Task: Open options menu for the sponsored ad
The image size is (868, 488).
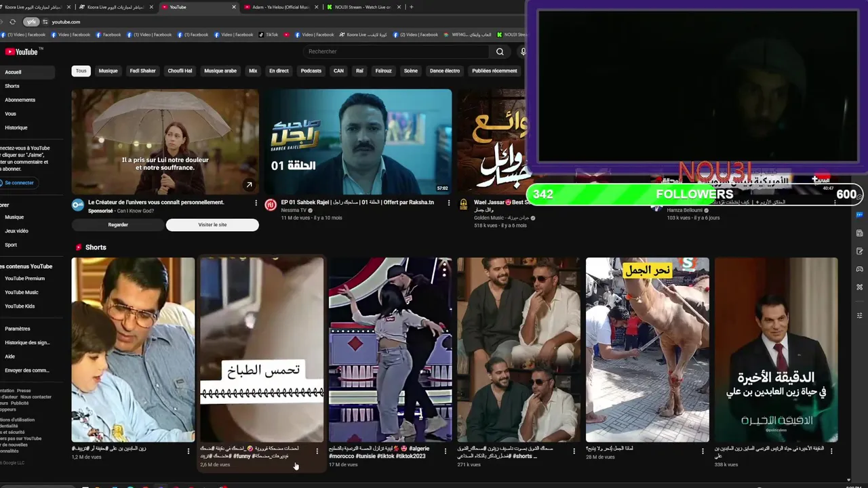Action: click(256, 203)
